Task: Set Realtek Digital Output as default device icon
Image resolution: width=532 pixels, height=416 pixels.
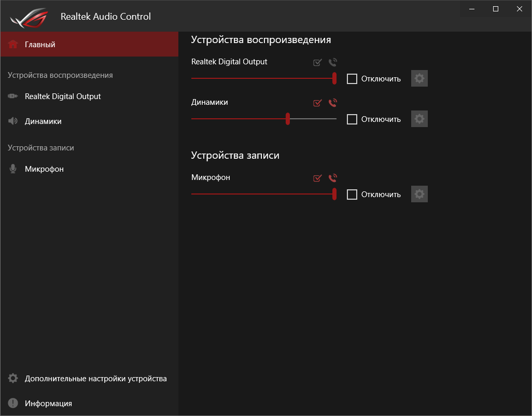Action: [318, 63]
